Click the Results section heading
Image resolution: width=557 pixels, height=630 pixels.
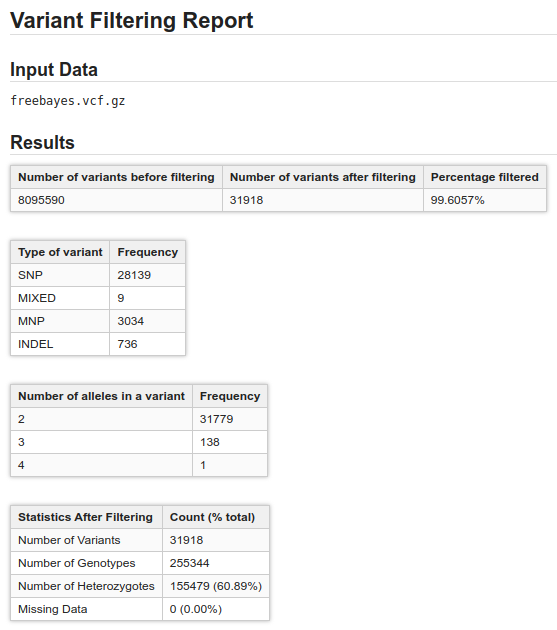(x=42, y=142)
